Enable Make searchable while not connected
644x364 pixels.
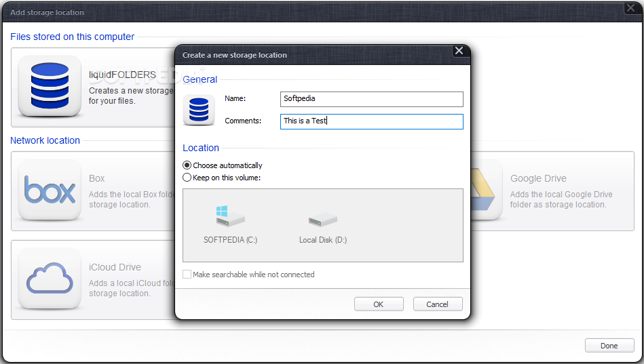187,274
